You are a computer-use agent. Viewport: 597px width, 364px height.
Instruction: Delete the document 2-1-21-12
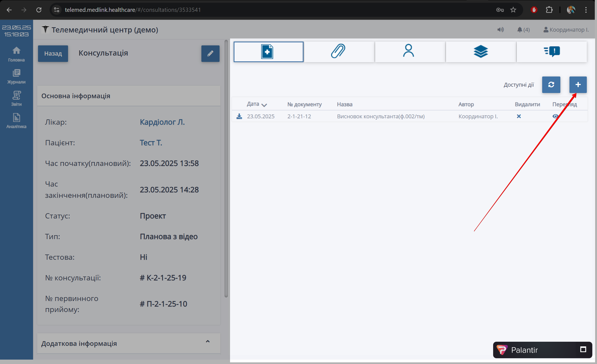[518, 116]
